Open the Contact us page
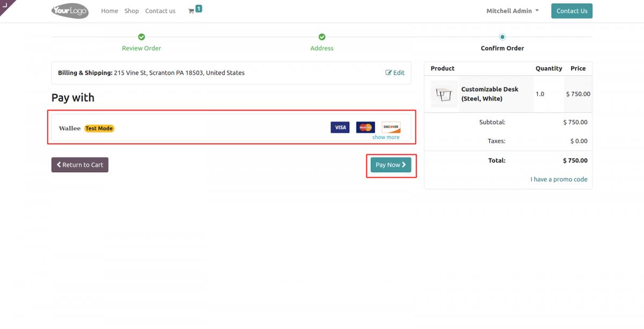This screenshot has width=644, height=329. click(x=160, y=11)
